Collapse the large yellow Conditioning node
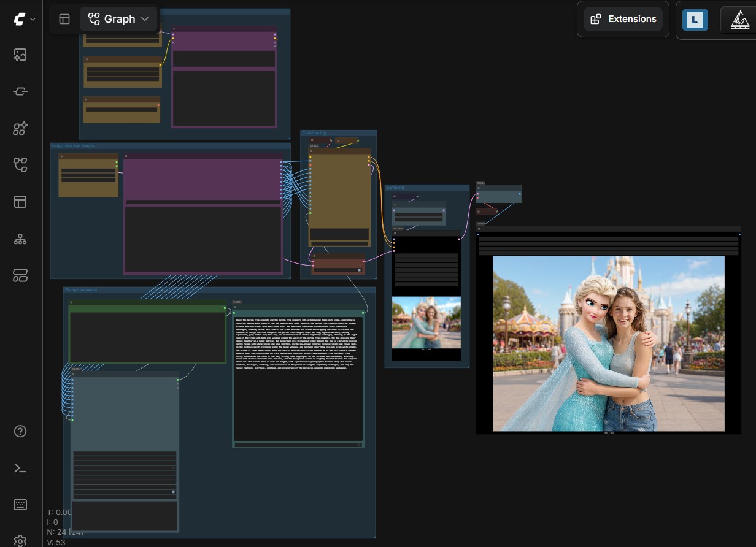Screen dimensions: 756x547 coord(310,151)
